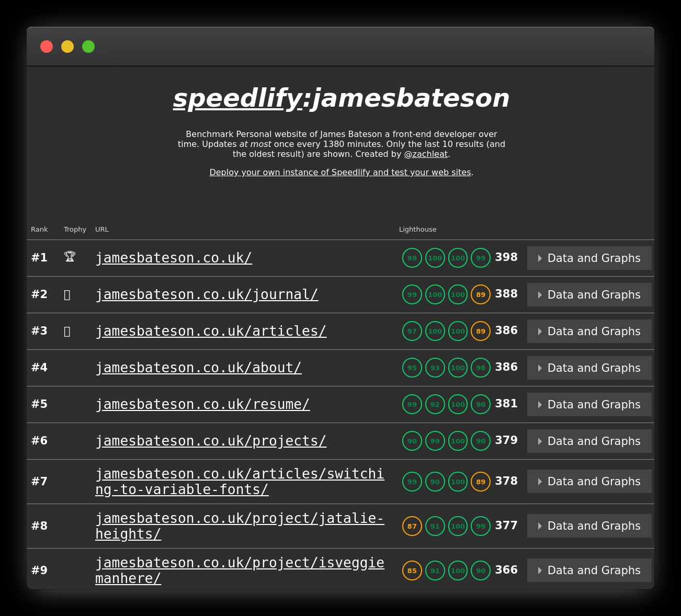Click the trophy icon in row #3
Screen dimensions: 681x616
click(67, 332)
